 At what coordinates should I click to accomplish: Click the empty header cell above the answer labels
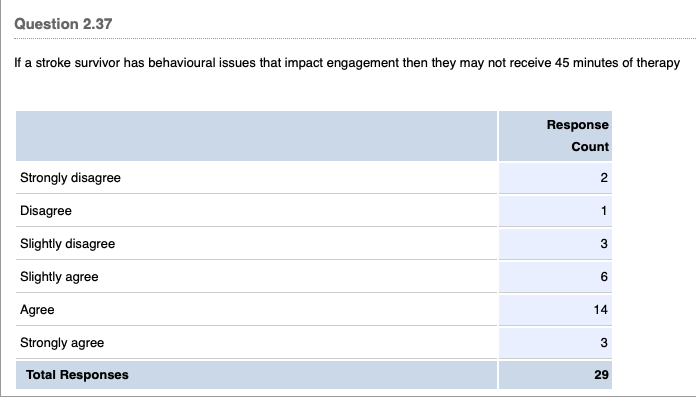click(256, 135)
